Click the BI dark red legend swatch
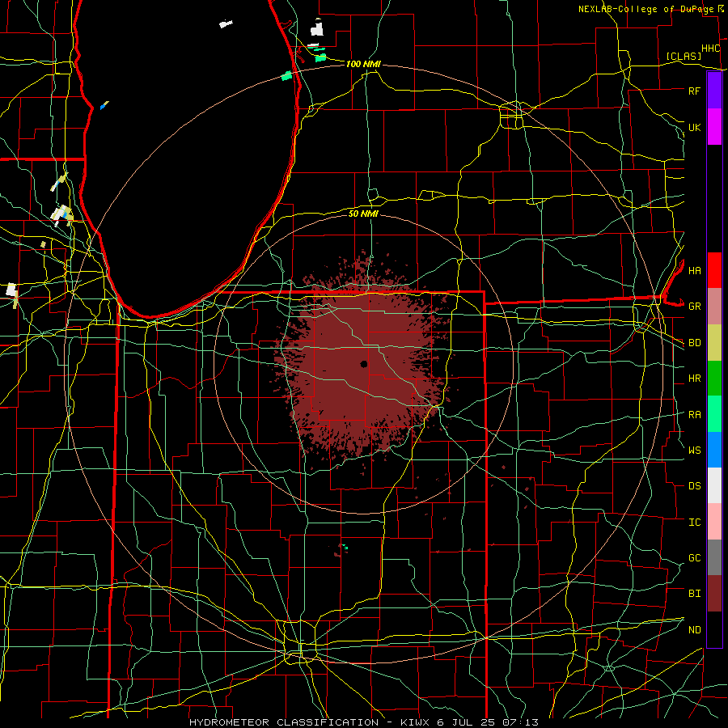The image size is (728, 728). coord(714,594)
